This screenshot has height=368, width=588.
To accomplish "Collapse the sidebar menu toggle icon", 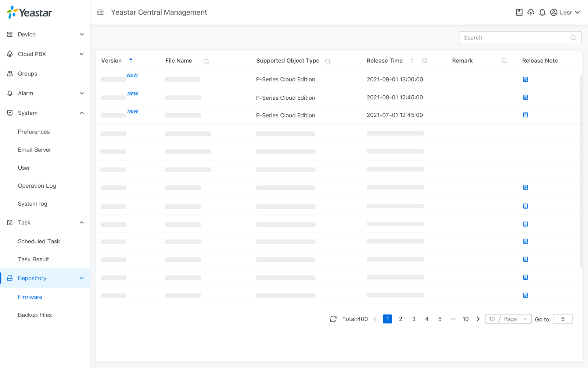I will (100, 13).
